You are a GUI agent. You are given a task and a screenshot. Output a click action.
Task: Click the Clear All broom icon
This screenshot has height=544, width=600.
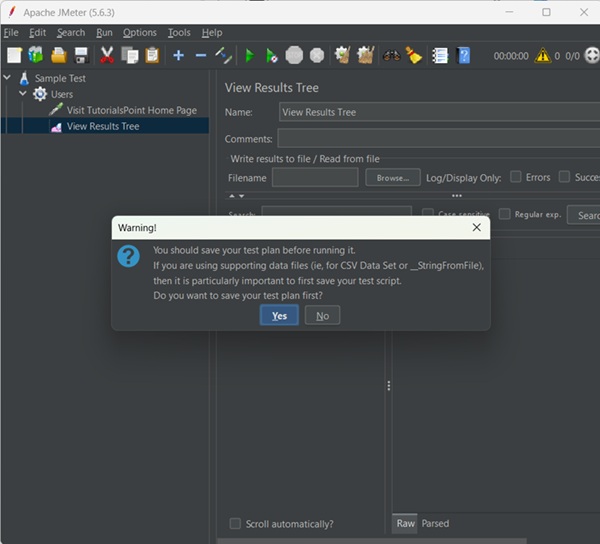click(x=364, y=55)
